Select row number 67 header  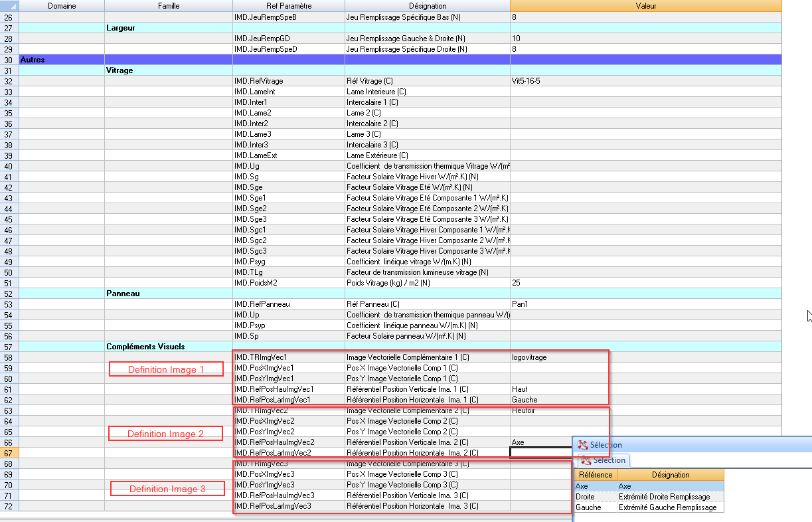9,453
